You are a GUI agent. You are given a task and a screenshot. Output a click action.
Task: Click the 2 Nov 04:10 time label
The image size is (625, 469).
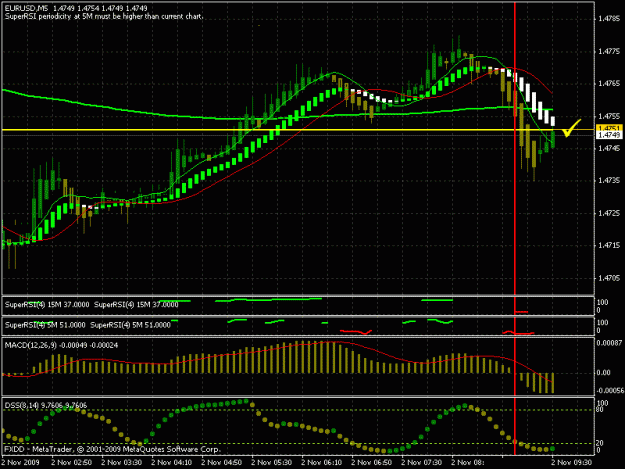click(172, 463)
